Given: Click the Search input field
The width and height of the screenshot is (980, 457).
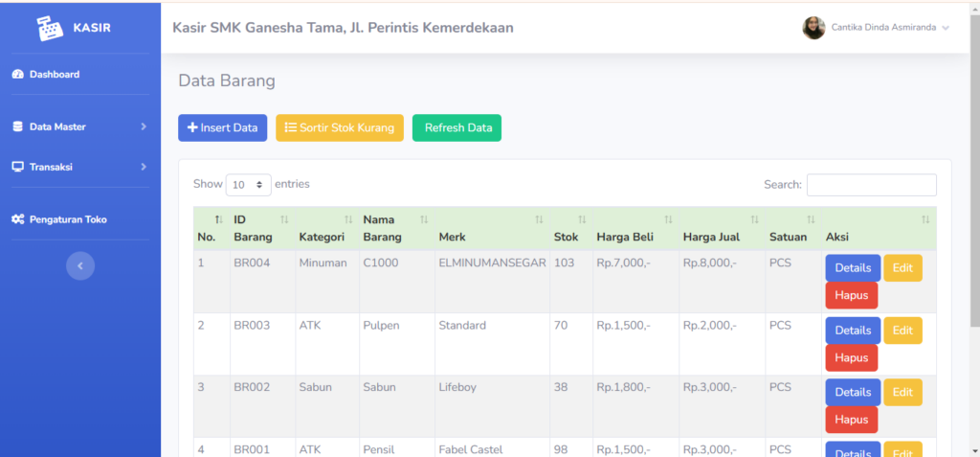Looking at the screenshot, I should pos(871,185).
